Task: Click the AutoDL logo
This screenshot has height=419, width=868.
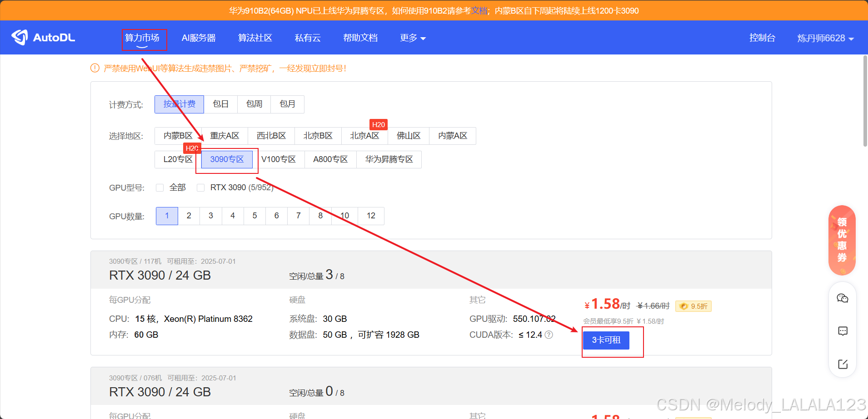Action: [x=43, y=38]
